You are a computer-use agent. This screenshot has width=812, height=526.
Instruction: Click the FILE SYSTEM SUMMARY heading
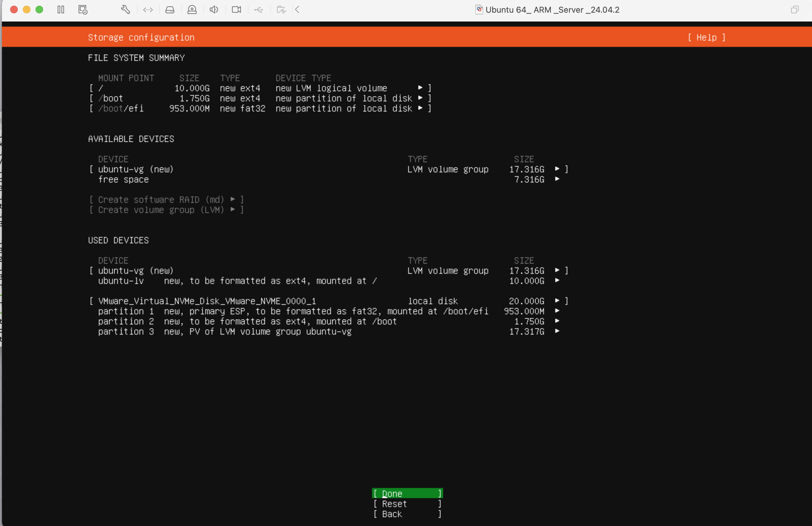[x=137, y=58]
